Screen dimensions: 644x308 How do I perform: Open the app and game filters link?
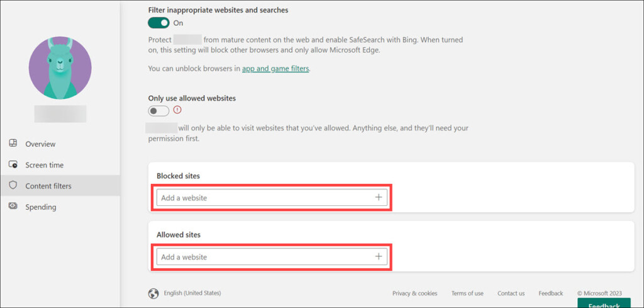[x=275, y=69]
